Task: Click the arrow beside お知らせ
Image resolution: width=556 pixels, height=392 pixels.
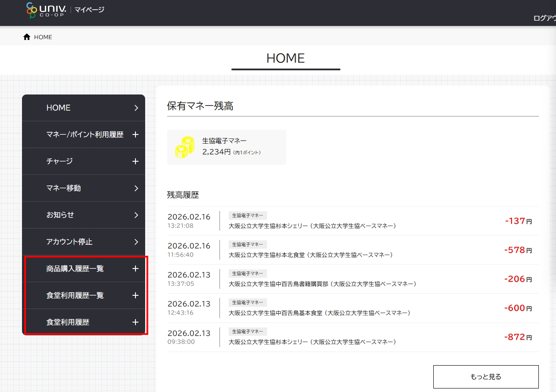Action: click(136, 215)
